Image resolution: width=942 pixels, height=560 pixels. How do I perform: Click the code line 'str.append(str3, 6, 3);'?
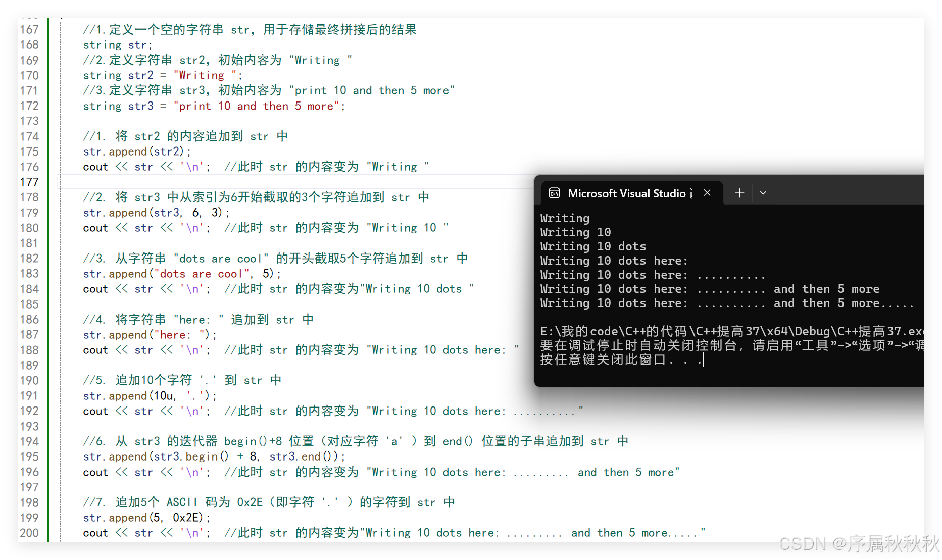point(156,213)
